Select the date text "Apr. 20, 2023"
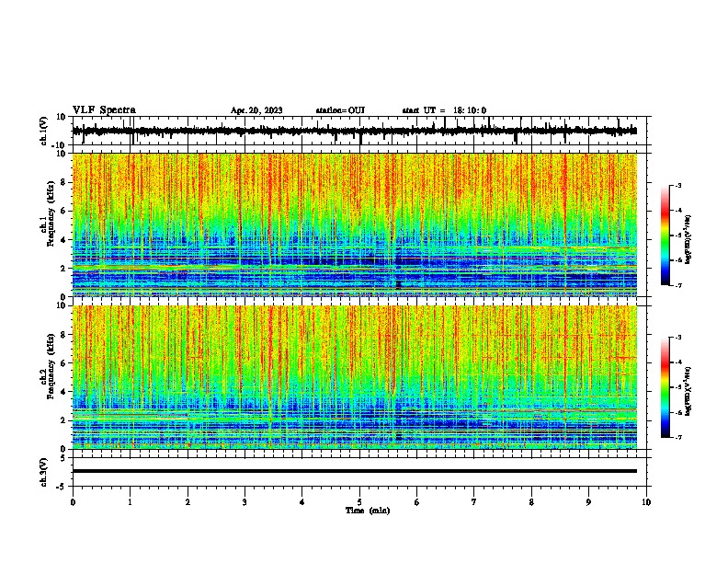This screenshot has width=728, height=563. point(256,110)
